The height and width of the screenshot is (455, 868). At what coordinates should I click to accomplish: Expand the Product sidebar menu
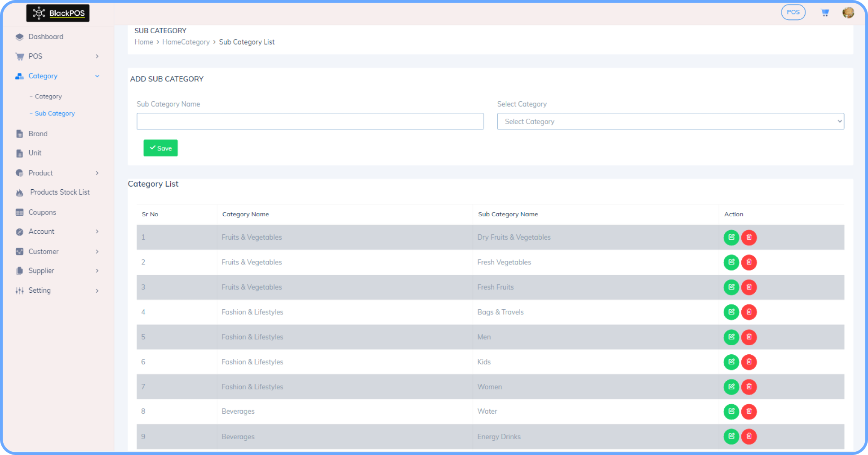[40, 173]
